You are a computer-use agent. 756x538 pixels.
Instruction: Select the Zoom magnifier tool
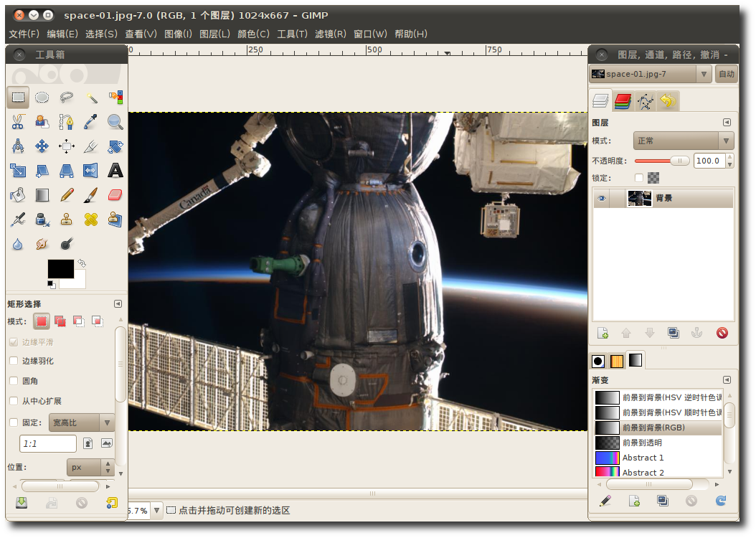pyautogui.click(x=115, y=122)
